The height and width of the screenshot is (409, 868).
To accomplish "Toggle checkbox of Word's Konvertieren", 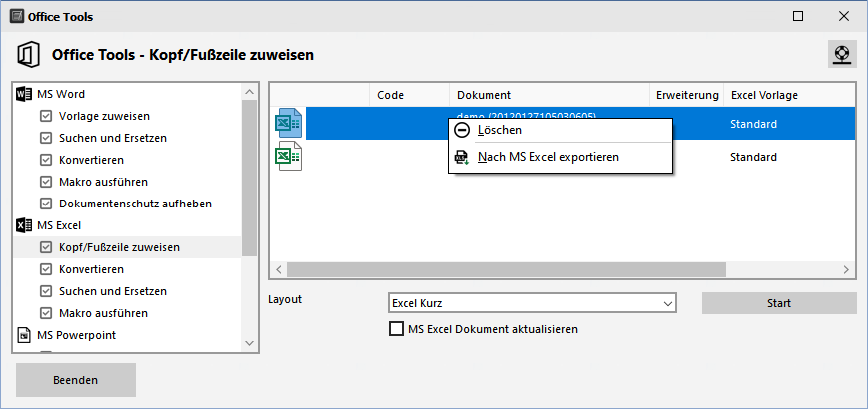I will pos(46,160).
